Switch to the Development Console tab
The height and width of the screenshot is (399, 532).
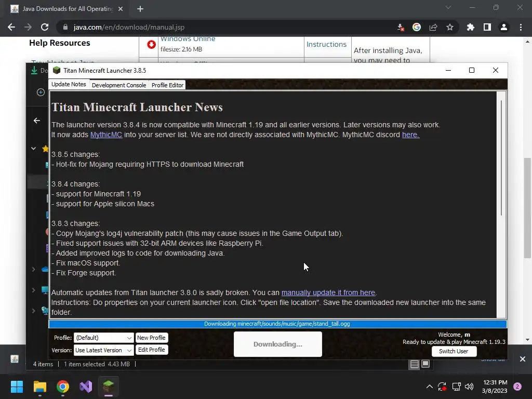coord(119,85)
